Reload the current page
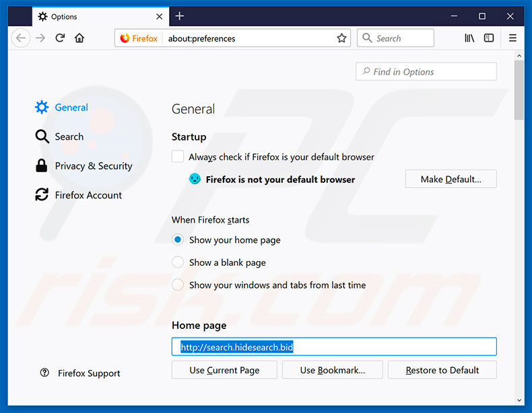The image size is (532, 413). [x=60, y=38]
